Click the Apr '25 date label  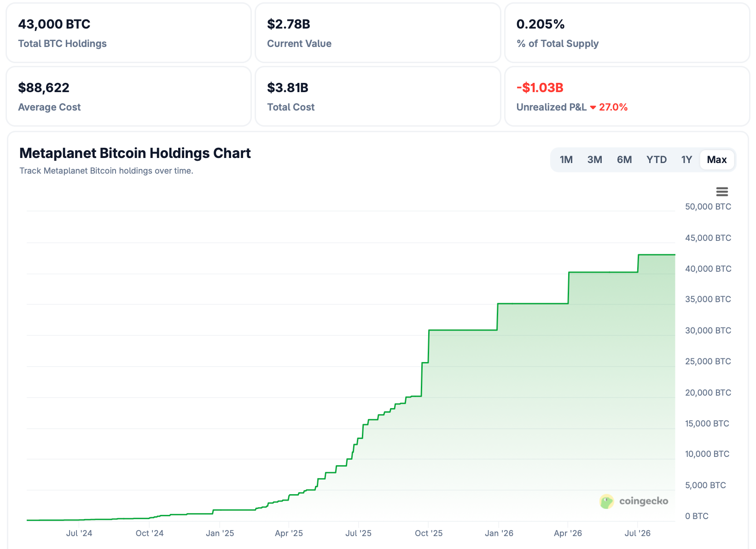click(289, 533)
